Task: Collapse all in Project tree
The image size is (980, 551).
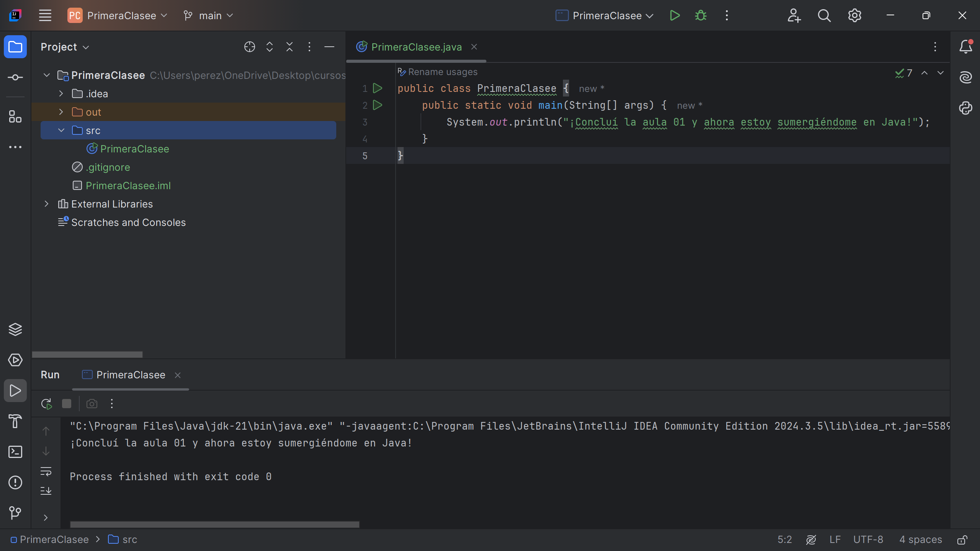Action: [290, 47]
